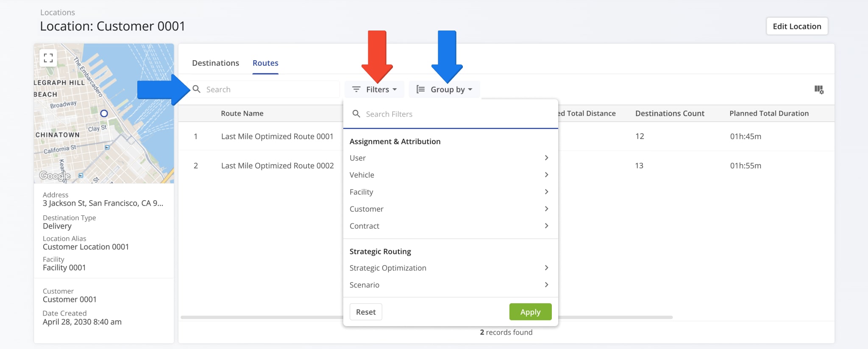Click the April 28, 2030 date created
868x349 pixels.
82,322
